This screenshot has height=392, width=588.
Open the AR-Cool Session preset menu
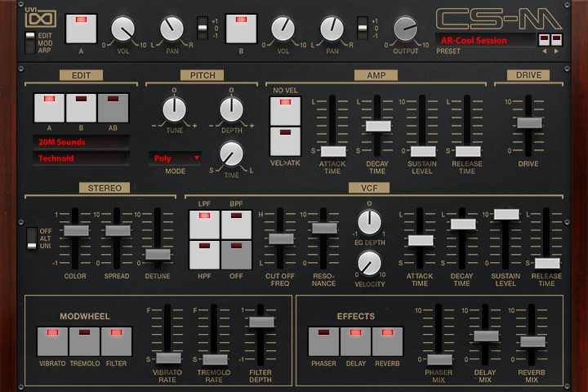coord(483,40)
